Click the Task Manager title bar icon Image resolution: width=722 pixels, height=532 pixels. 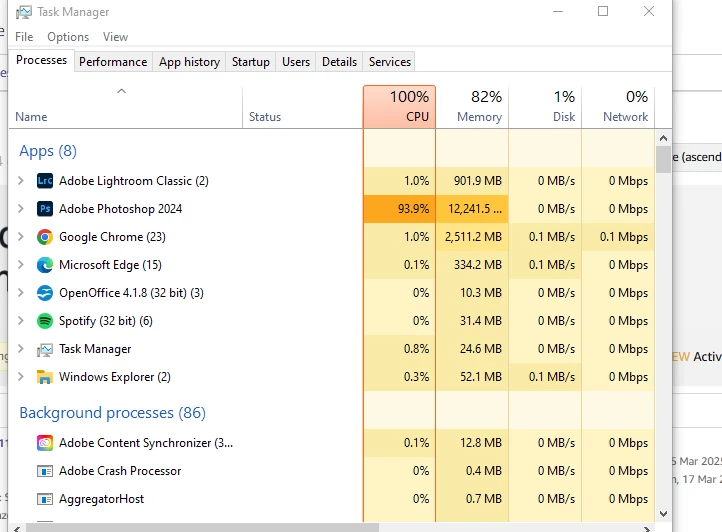(x=23, y=12)
